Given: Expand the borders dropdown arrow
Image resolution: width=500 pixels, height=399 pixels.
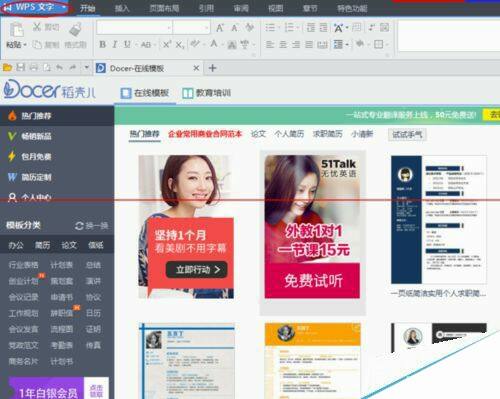Looking at the screenshot, I should click(387, 44).
